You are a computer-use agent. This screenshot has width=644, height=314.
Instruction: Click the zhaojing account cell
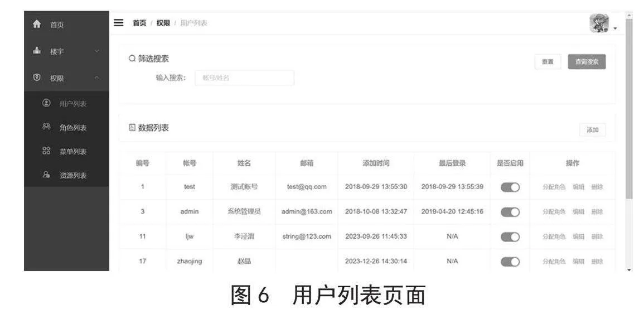(190, 262)
